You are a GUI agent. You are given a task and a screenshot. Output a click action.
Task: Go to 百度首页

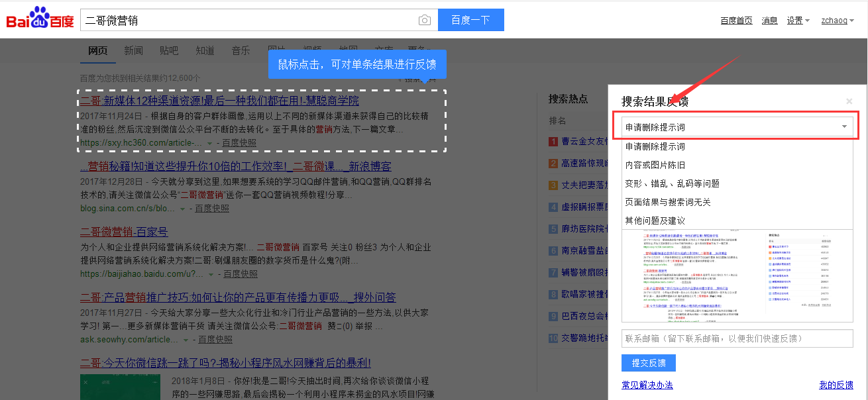click(x=736, y=21)
